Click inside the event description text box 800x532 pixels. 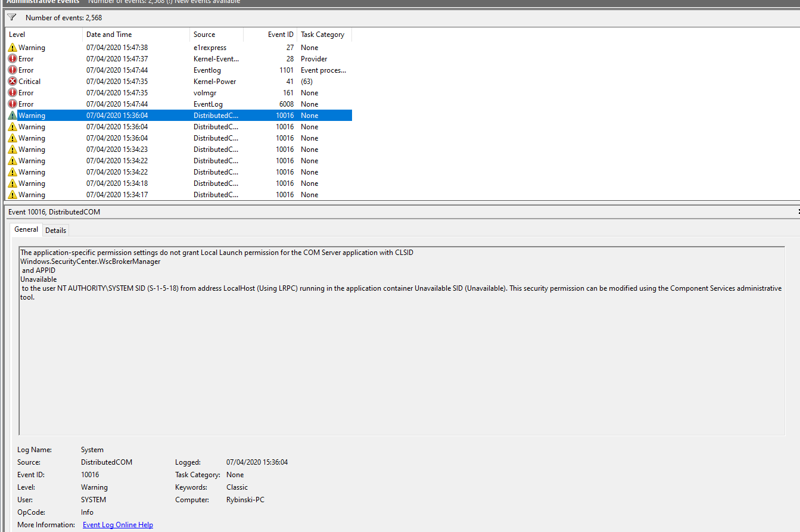click(401, 357)
